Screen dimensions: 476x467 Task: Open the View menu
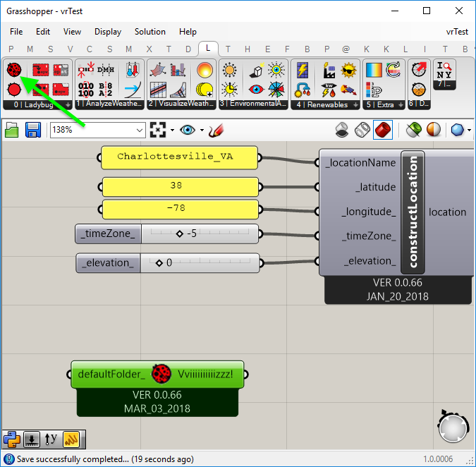coord(72,32)
